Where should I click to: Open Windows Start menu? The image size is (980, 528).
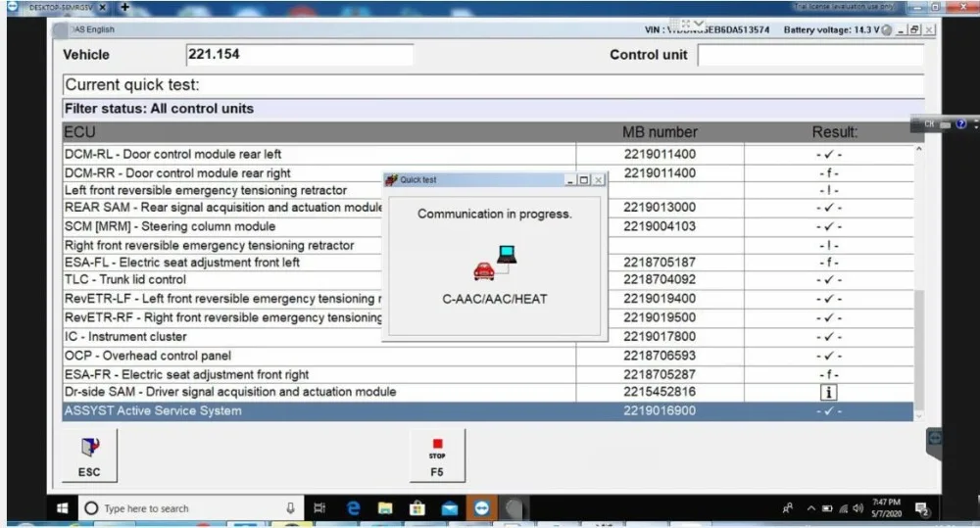(x=62, y=508)
